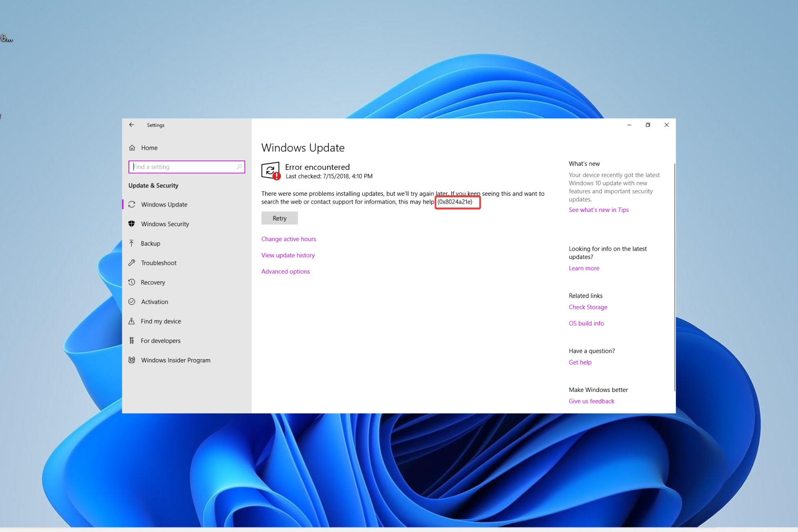
Task: Click the Troubleshoot wrench icon
Action: pyautogui.click(x=132, y=263)
